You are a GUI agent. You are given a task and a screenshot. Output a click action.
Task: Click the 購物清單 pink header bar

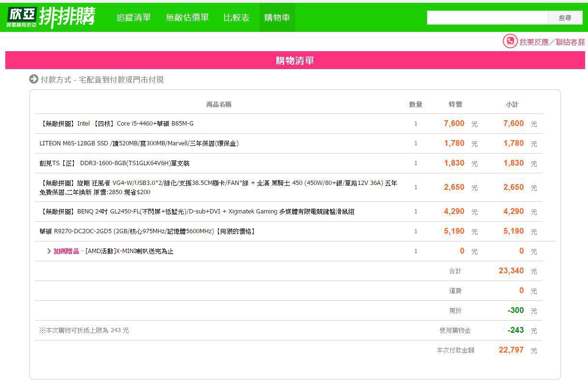click(295, 60)
